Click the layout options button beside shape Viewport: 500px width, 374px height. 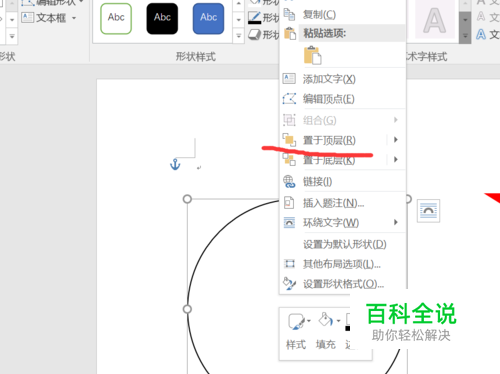click(428, 211)
